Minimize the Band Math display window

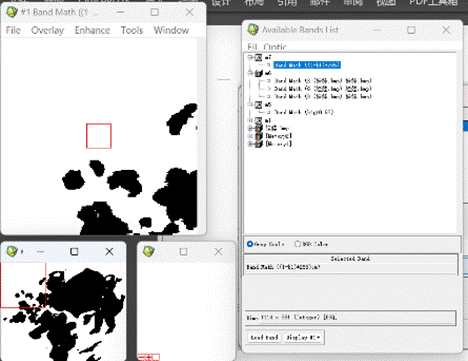tap(120, 12)
